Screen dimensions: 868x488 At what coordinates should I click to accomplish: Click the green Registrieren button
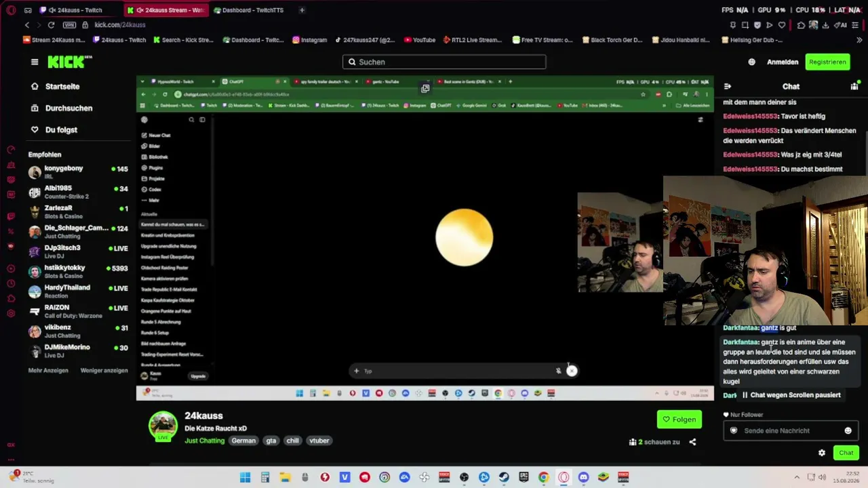pos(828,62)
